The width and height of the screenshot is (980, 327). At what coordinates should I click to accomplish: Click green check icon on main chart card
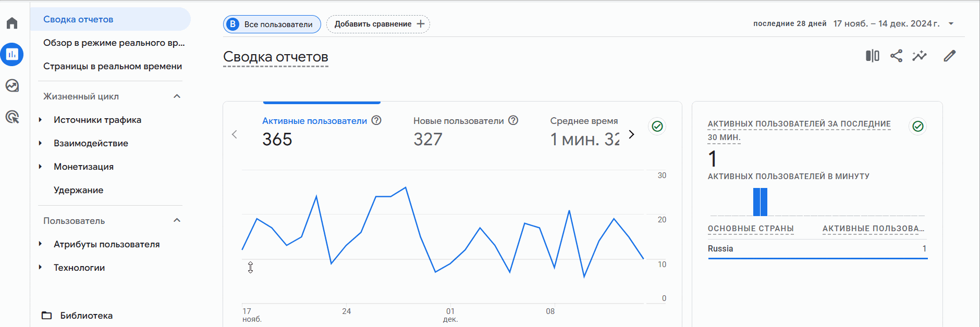tap(657, 126)
